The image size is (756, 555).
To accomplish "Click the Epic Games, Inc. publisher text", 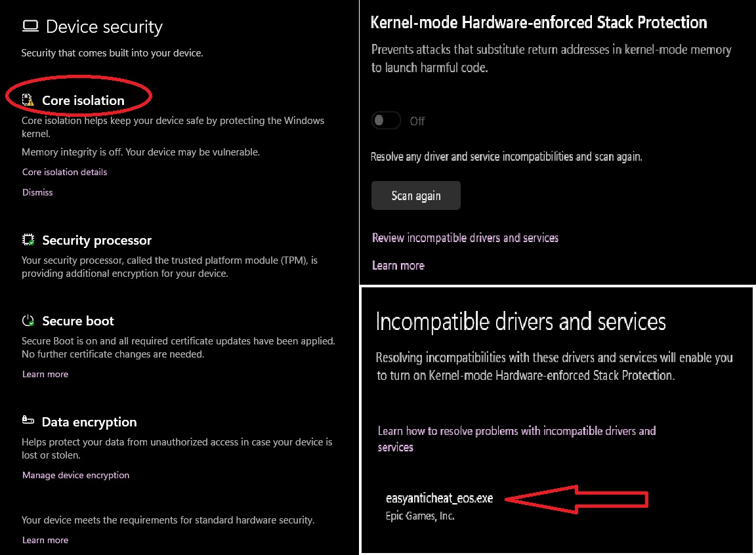I will [420, 516].
